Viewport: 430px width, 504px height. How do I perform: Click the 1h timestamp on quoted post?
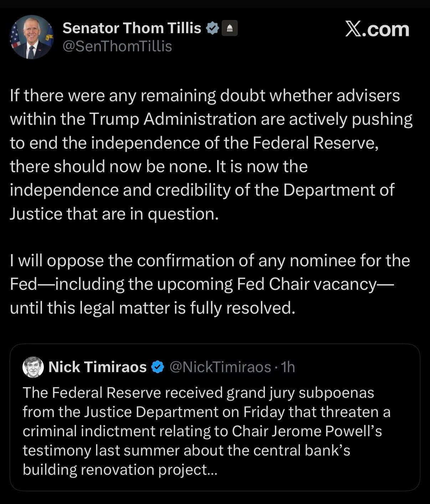288,367
